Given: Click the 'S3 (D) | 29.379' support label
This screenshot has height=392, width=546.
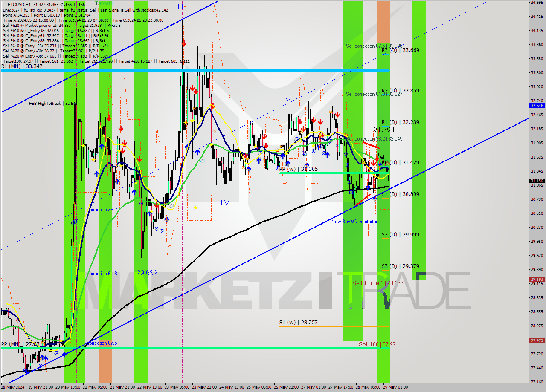Looking at the screenshot, I should pos(401,266).
